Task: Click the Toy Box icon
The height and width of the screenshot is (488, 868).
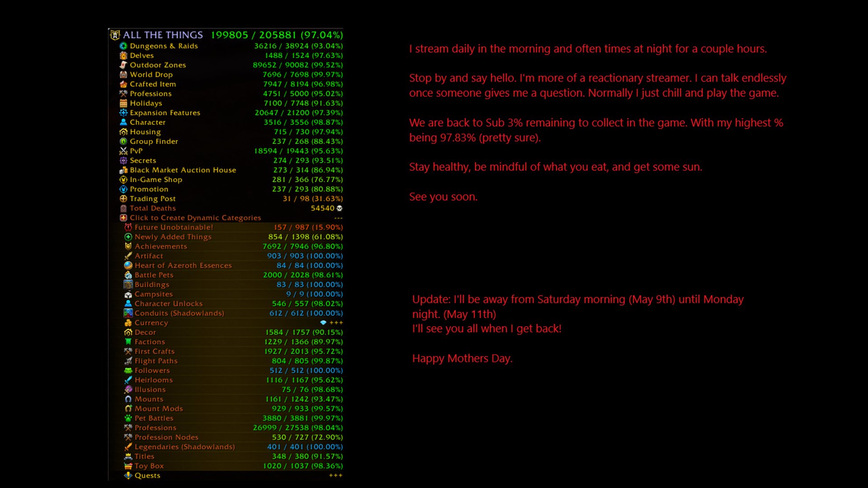Action: click(x=128, y=466)
